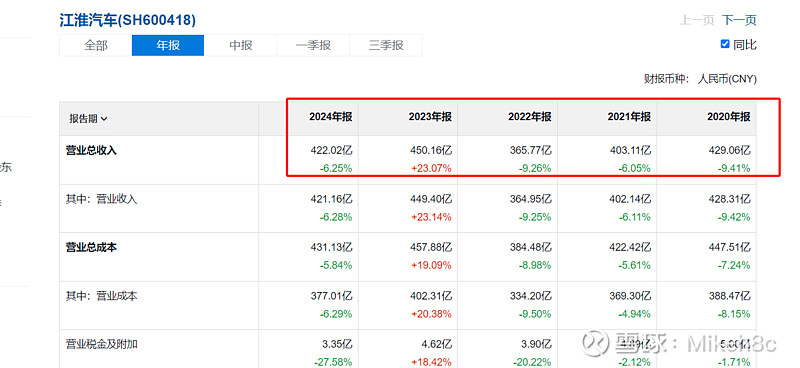Open the 中报 tab
The height and width of the screenshot is (368, 800).
pyautogui.click(x=240, y=45)
